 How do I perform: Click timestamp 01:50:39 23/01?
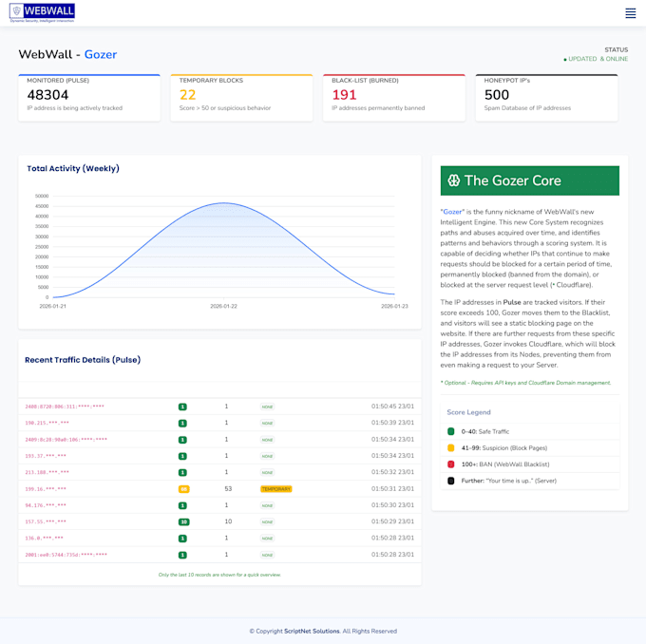tap(392, 423)
